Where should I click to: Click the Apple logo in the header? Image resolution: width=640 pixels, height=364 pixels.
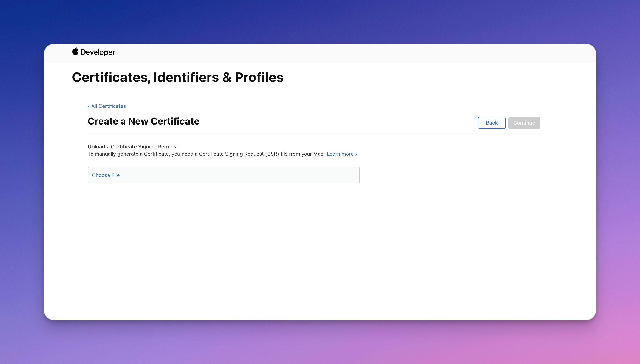coord(75,52)
